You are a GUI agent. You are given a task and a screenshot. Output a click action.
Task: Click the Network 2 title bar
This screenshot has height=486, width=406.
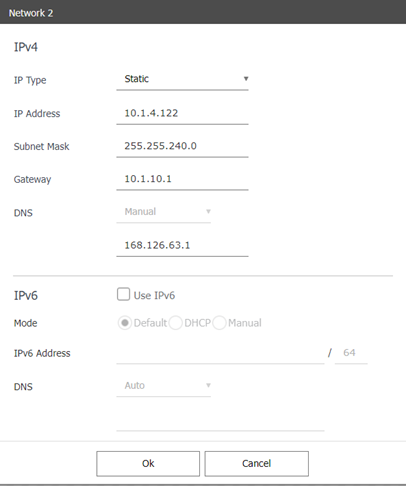click(x=203, y=12)
